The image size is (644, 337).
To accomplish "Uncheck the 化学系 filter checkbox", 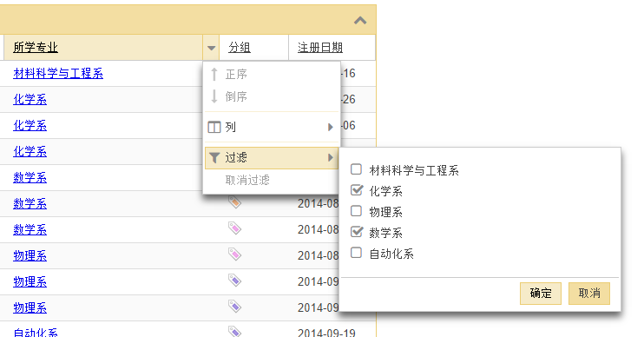I will click(357, 190).
